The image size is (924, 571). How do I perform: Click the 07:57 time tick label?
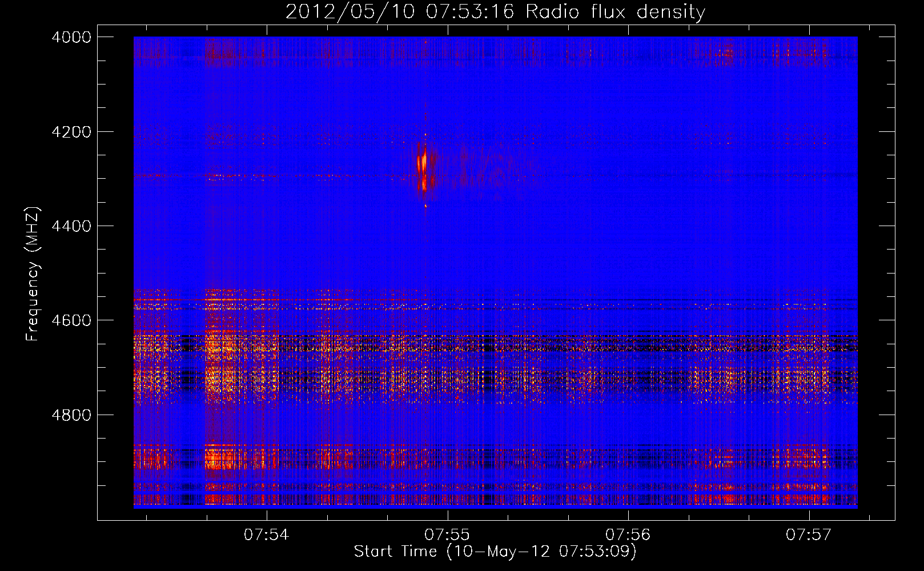809,535
